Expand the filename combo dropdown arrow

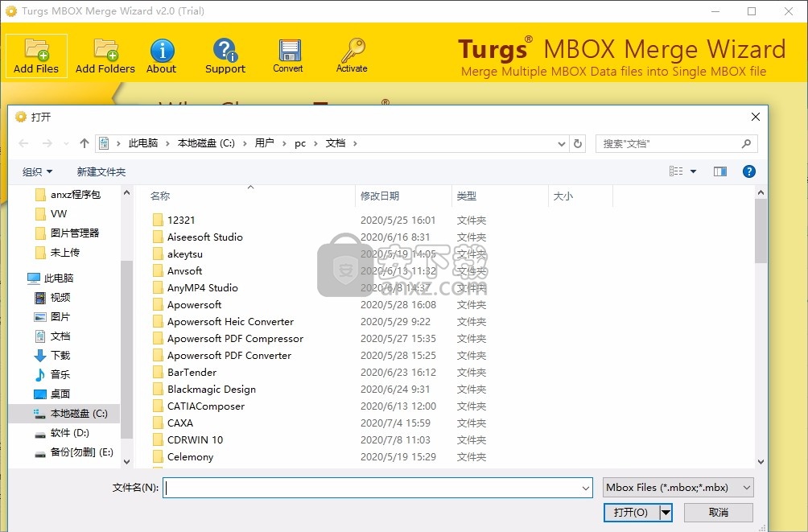click(x=585, y=488)
